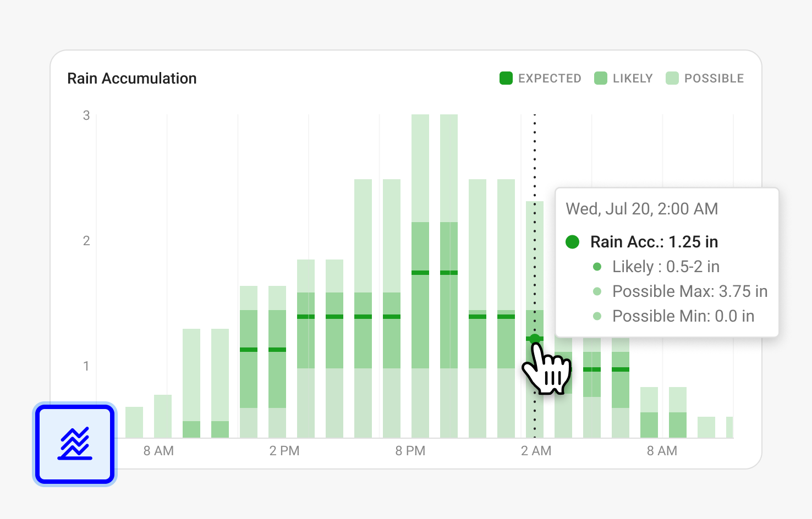Click the blue stacked-lines chart icon
The image size is (812, 519).
coord(75,444)
